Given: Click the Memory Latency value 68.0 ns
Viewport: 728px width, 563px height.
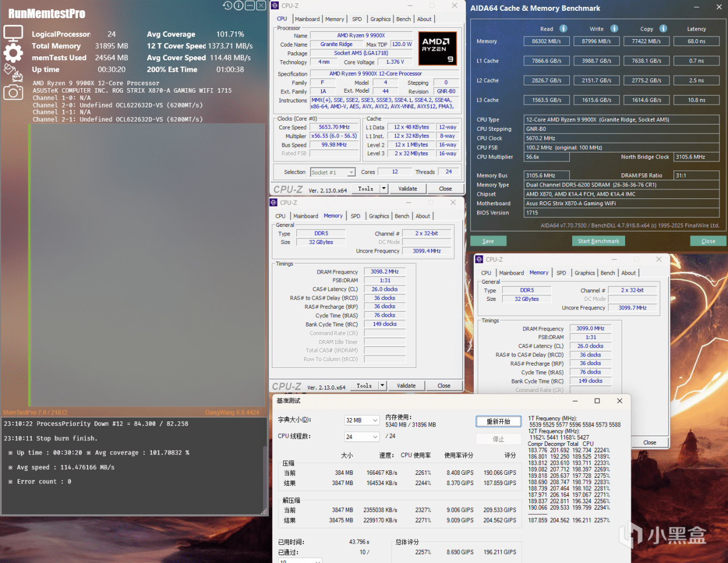Looking at the screenshot, I should point(697,42).
